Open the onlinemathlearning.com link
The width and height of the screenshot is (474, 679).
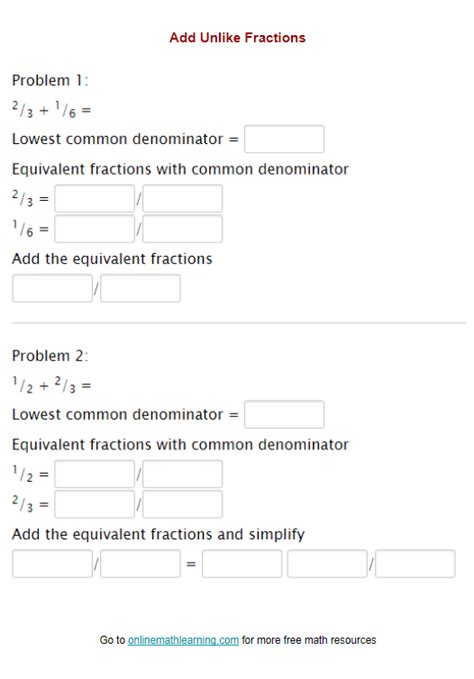point(183,640)
